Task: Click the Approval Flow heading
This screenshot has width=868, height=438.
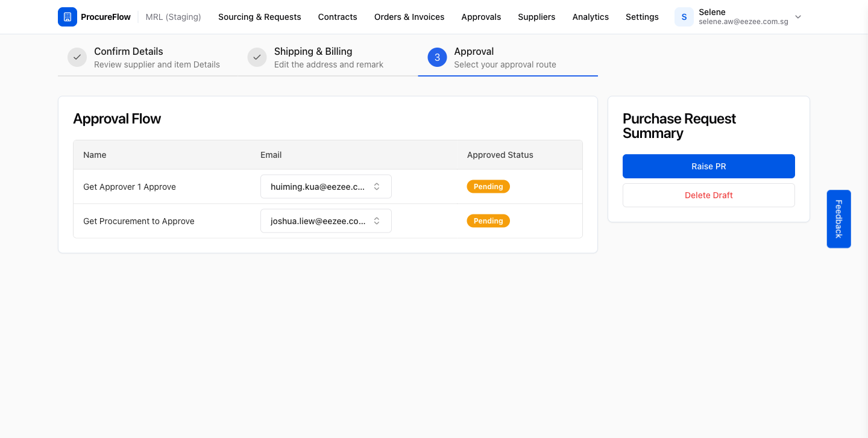Action: (117, 119)
